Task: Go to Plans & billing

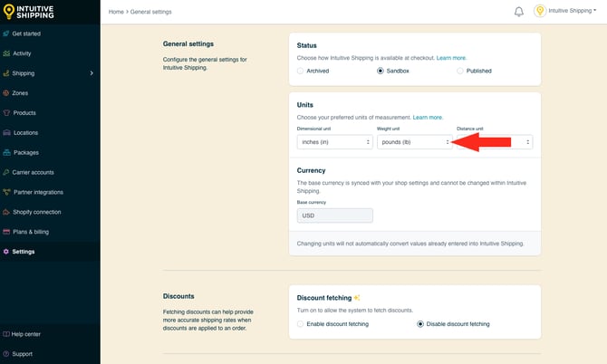Action: pos(30,232)
